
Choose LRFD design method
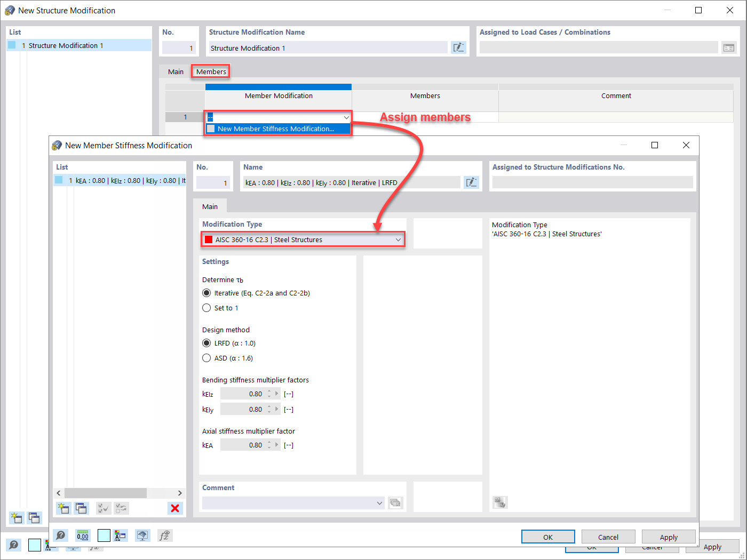pyautogui.click(x=206, y=343)
